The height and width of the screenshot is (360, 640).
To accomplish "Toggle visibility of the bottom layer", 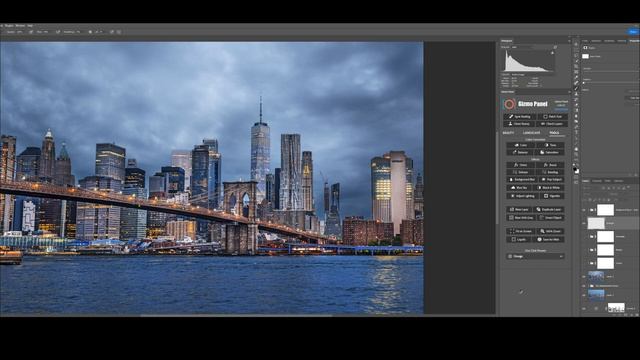I will point(584,309).
